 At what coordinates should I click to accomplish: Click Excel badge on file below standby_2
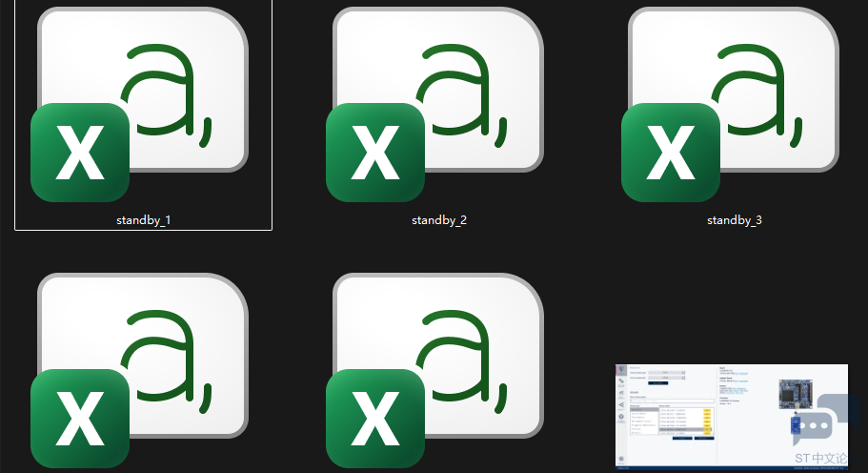point(375,418)
